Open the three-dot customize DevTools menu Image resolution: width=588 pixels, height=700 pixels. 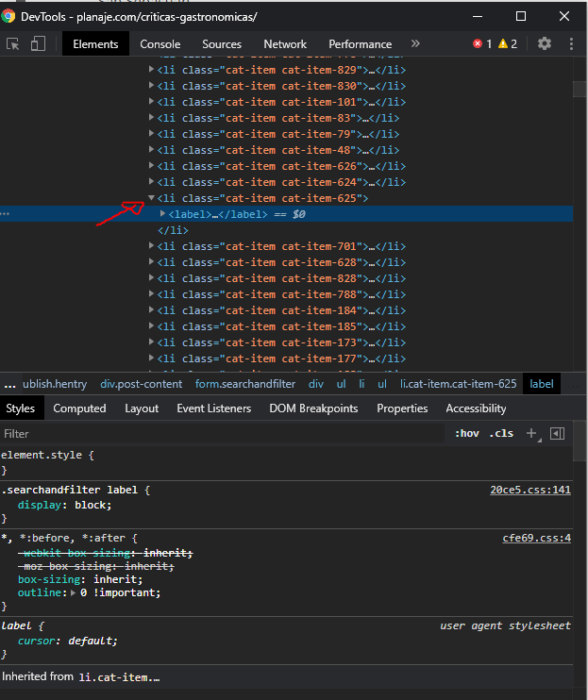click(x=571, y=43)
